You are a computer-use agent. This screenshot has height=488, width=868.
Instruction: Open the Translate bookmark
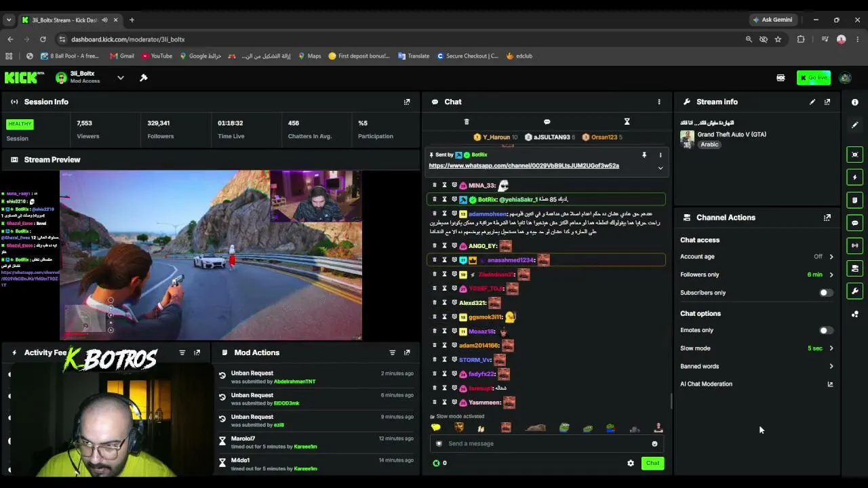click(414, 56)
